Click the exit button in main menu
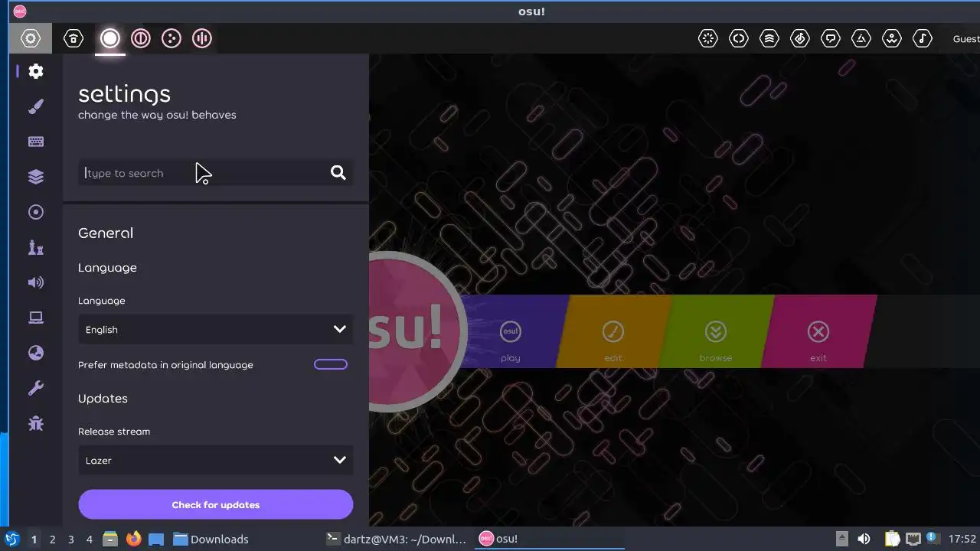The width and height of the screenshot is (980, 551). (818, 331)
